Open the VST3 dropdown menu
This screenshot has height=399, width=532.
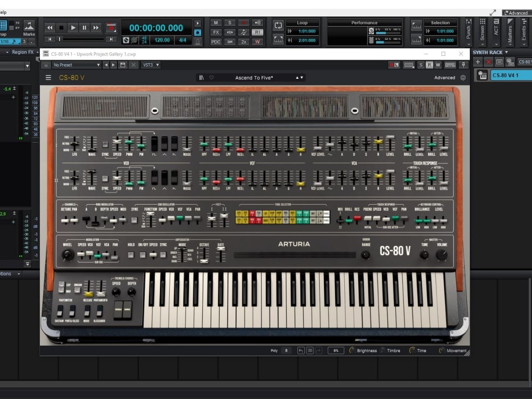click(151, 65)
